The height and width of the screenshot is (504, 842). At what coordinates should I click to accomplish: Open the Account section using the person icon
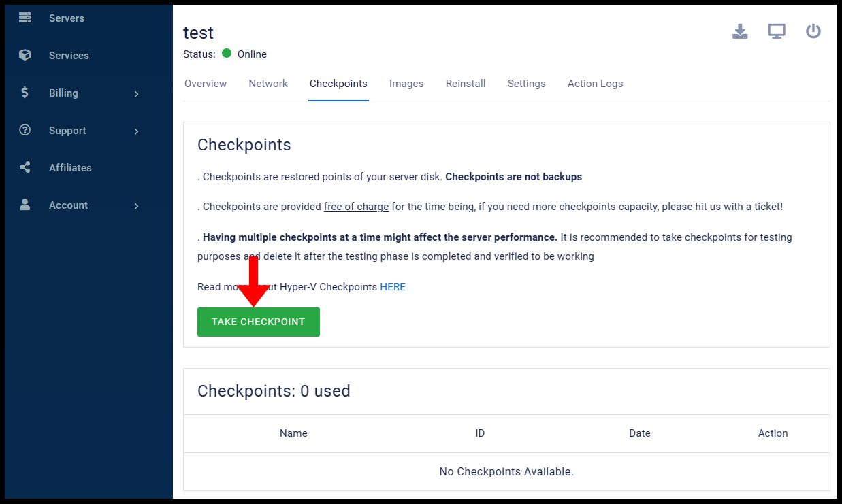(x=25, y=205)
